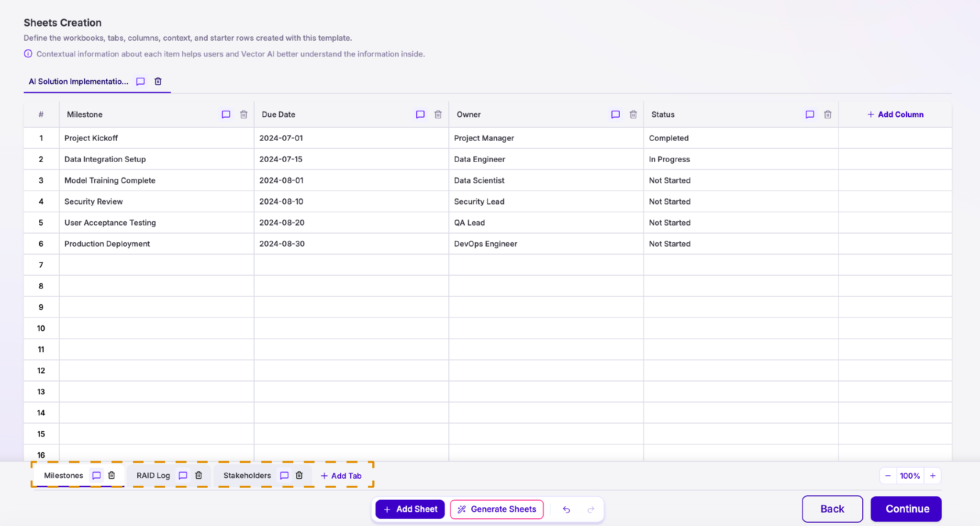Click the 100% zoom level value
980x526 pixels.
pyautogui.click(x=910, y=476)
